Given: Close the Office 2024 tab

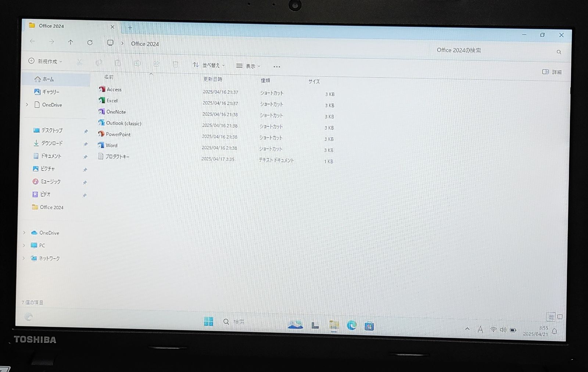Looking at the screenshot, I should click(112, 27).
